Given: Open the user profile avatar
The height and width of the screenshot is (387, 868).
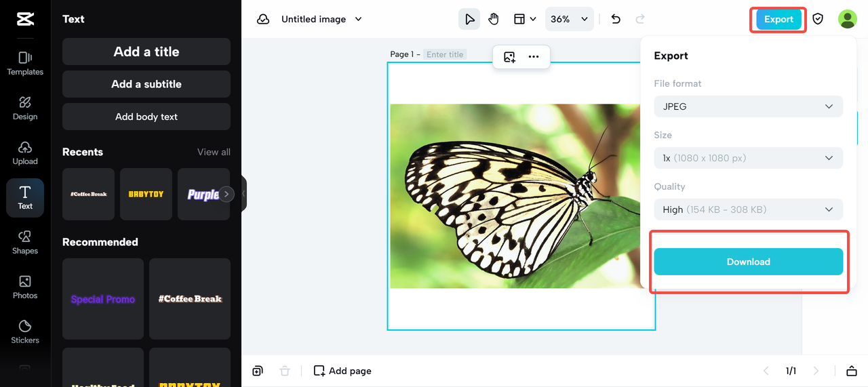Looking at the screenshot, I should (848, 19).
